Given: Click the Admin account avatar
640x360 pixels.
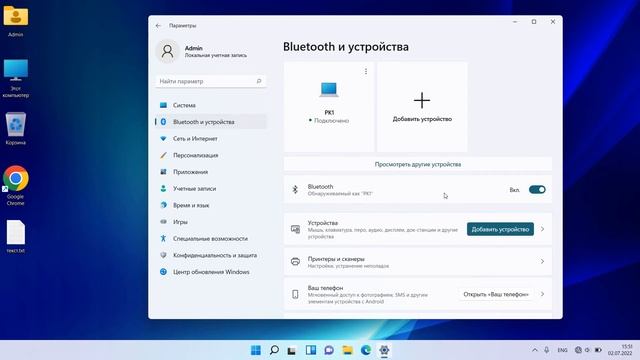Looking at the screenshot, I should (167, 51).
